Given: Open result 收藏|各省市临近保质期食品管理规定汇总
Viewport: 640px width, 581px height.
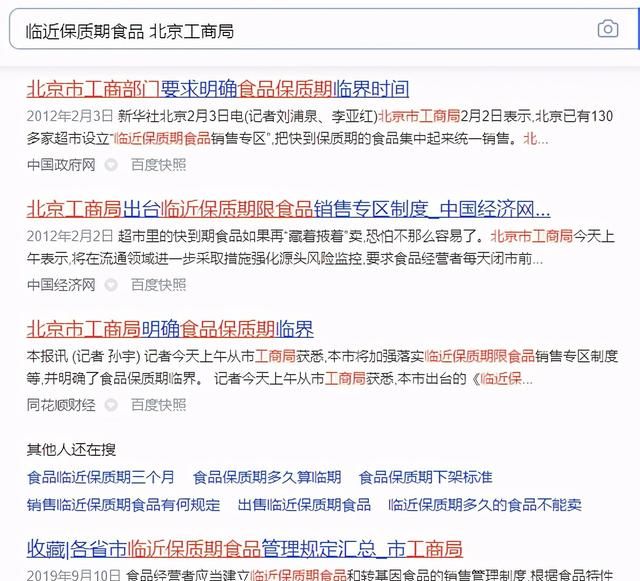Looking at the screenshot, I should coord(244,549).
